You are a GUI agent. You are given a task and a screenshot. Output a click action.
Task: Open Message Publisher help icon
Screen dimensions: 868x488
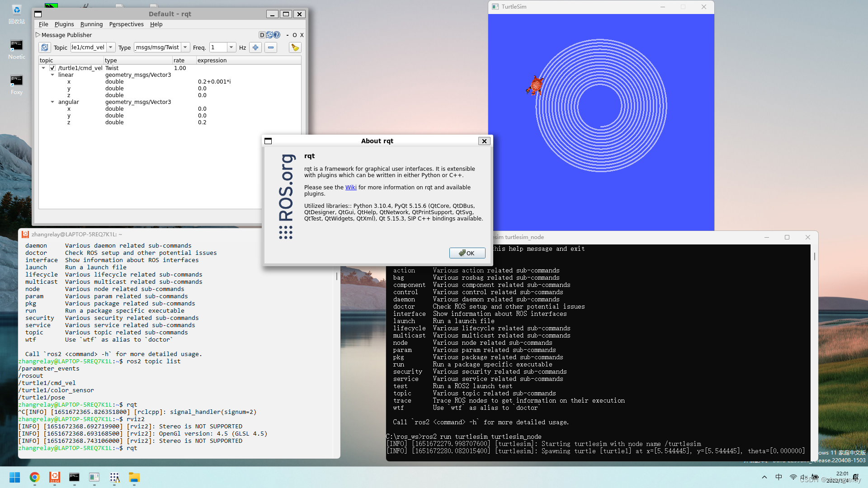click(277, 35)
